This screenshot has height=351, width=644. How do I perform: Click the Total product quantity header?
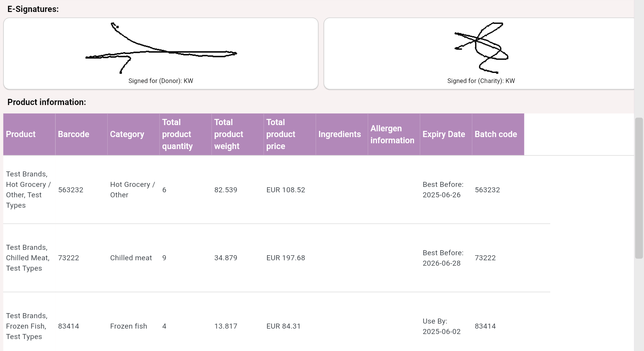177,134
